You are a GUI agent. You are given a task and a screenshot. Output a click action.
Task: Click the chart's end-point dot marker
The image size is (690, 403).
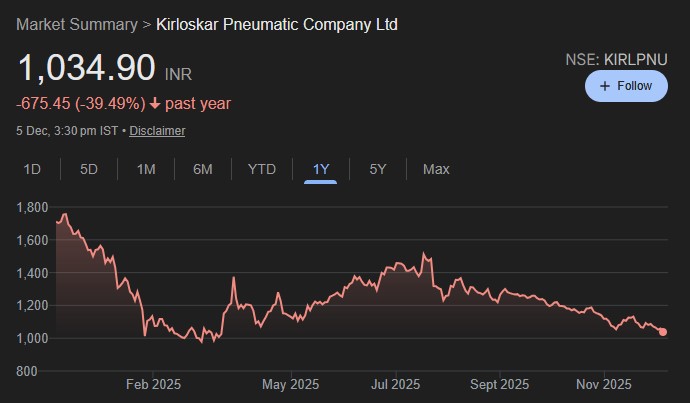[663, 332]
